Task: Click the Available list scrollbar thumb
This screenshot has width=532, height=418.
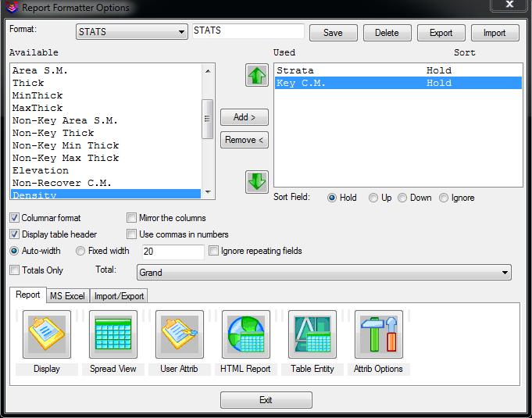Action: 207,119
